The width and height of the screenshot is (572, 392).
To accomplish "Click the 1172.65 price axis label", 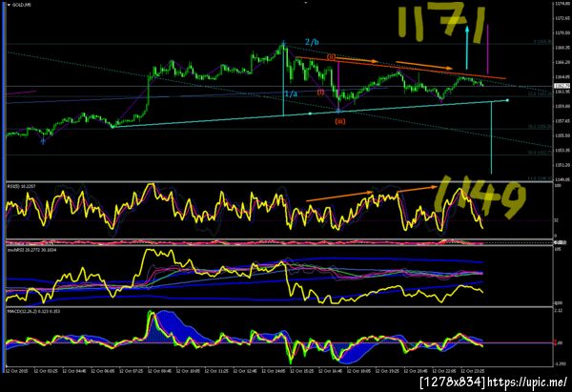I will click(x=562, y=18).
